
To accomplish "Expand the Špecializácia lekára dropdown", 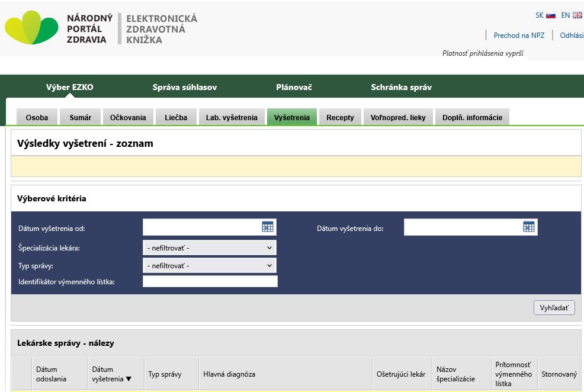I will tap(209, 248).
